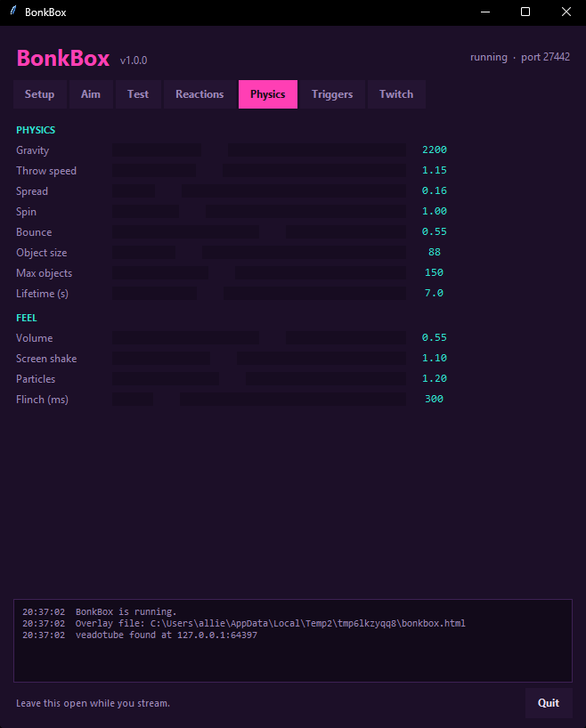Click the PHYSICS section heading
The height and width of the screenshot is (728, 586).
(36, 130)
